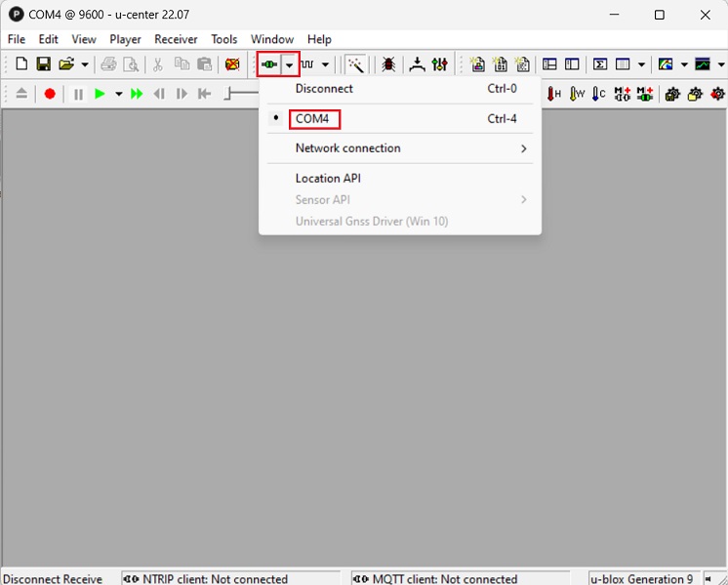
Task: Open the Receiver menu
Action: pyautogui.click(x=176, y=39)
